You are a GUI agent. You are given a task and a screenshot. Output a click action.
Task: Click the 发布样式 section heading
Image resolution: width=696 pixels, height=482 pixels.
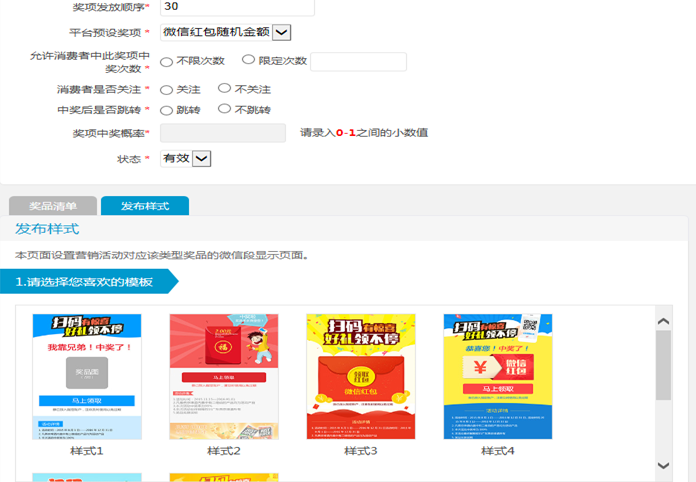tap(47, 229)
